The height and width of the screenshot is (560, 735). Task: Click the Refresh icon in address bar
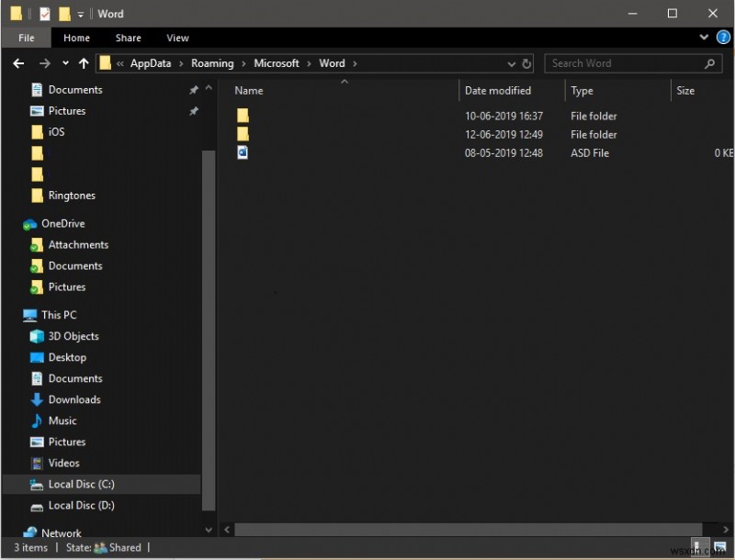coord(526,62)
